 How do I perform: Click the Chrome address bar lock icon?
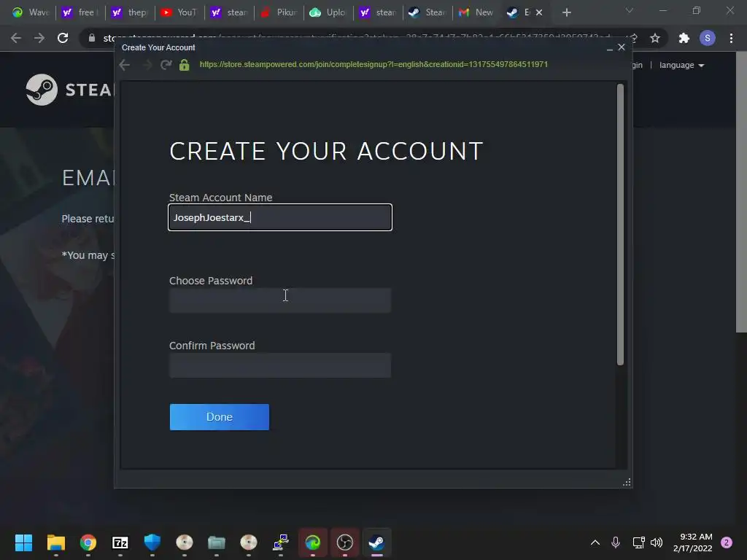coord(92,38)
